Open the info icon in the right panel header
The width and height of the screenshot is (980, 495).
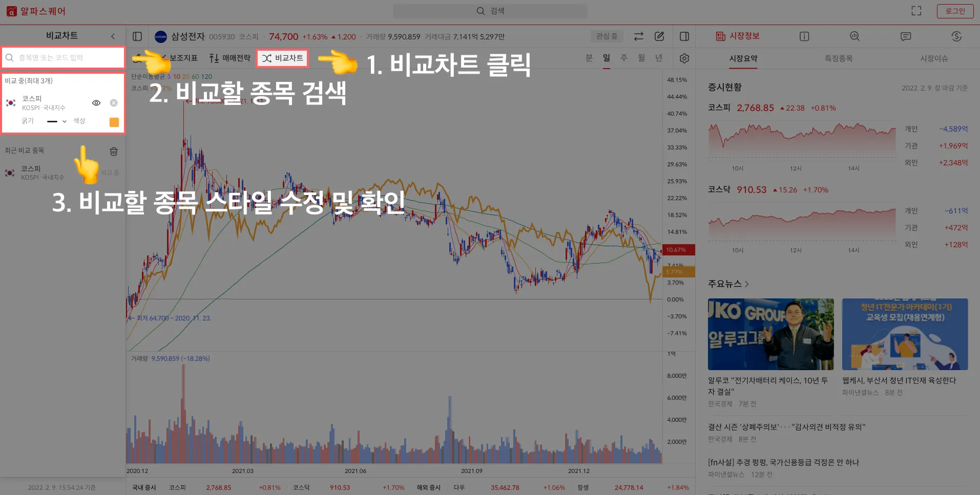804,36
